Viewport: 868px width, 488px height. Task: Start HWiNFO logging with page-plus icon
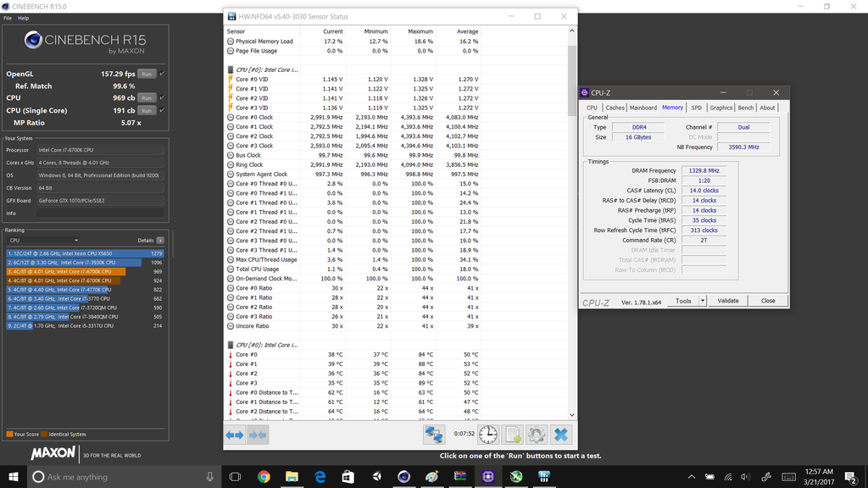512,435
